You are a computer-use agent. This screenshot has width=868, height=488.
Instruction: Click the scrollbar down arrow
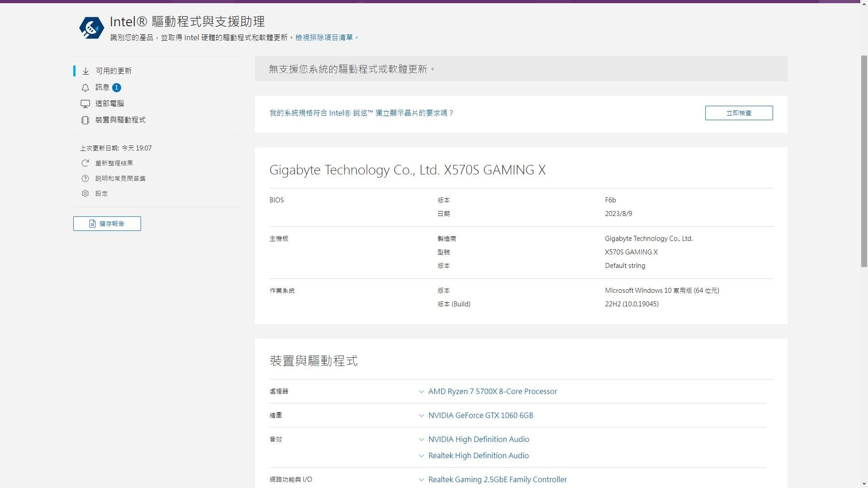(x=864, y=484)
